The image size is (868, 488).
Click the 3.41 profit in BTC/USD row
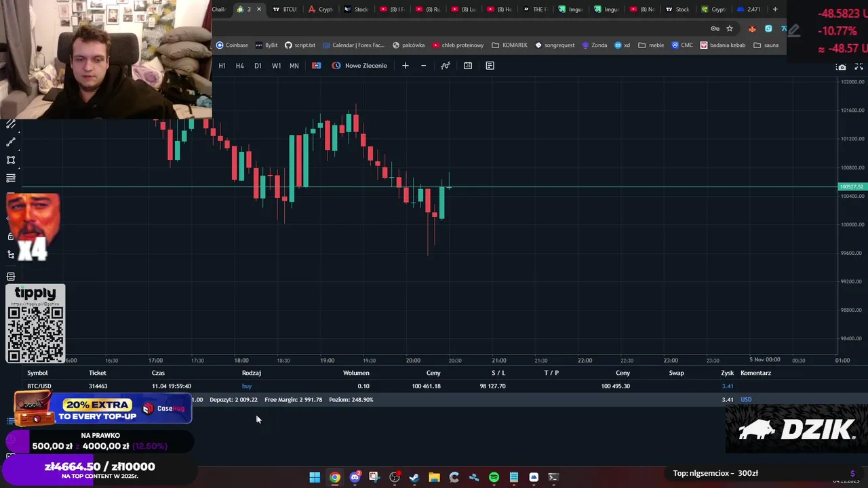(x=728, y=386)
